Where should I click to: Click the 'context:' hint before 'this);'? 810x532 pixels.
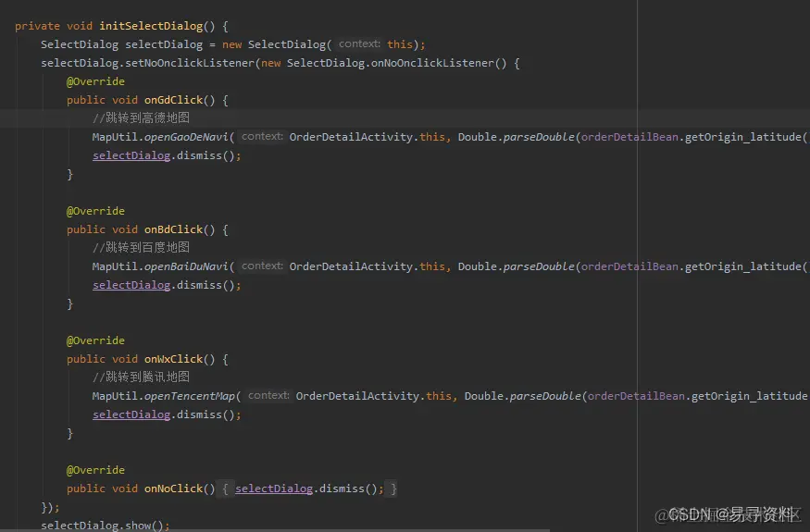click(359, 43)
